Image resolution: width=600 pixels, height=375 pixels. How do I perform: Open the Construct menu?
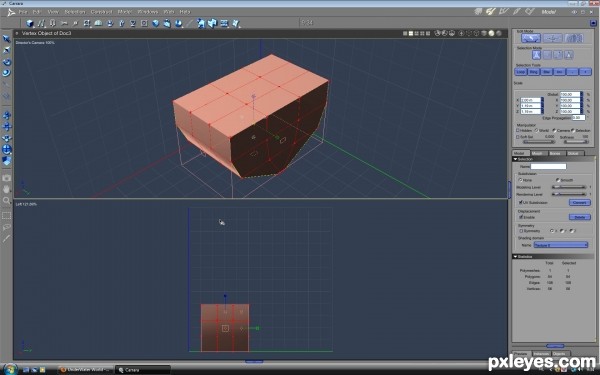point(101,12)
